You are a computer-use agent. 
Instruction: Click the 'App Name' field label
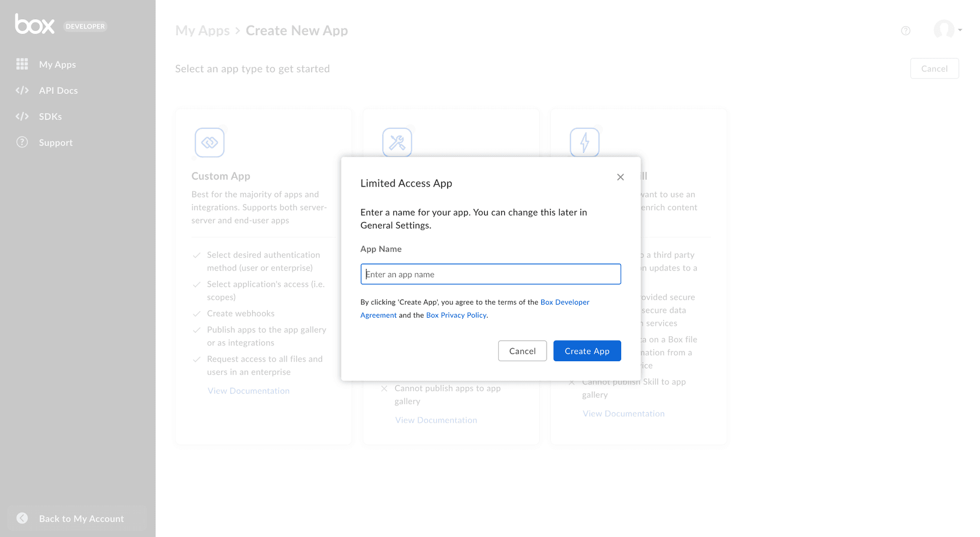(381, 249)
